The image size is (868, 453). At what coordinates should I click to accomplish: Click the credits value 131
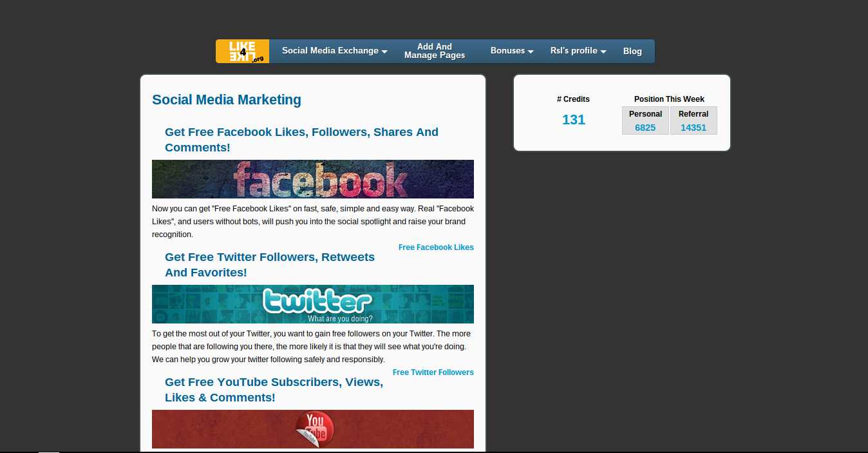tap(574, 120)
